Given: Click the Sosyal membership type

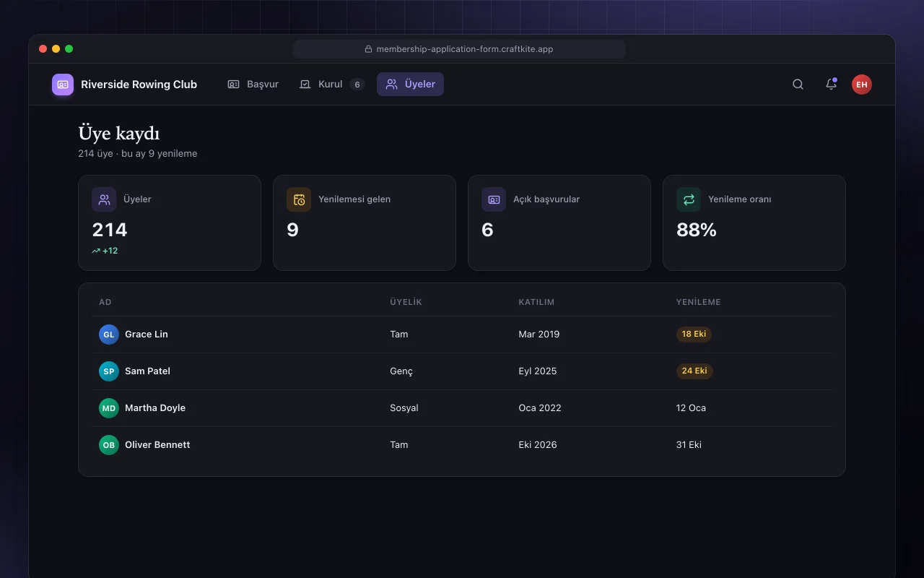Looking at the screenshot, I should pos(404,408).
